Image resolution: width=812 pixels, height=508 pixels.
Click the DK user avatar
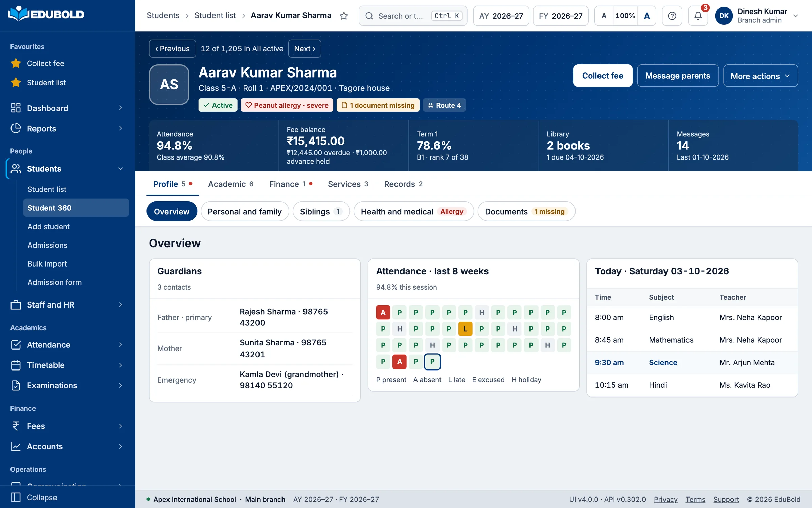pyautogui.click(x=724, y=16)
